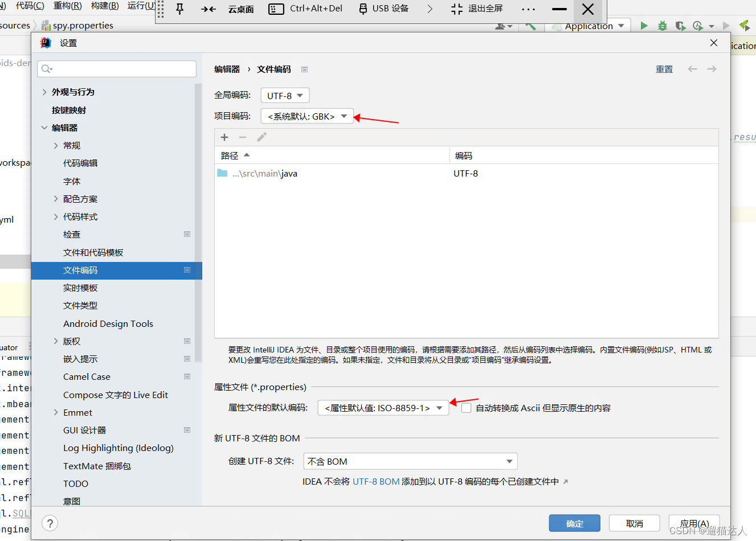Open the Application run configuration dropdown
Viewport: 756px width, 541px height.
coord(589,26)
